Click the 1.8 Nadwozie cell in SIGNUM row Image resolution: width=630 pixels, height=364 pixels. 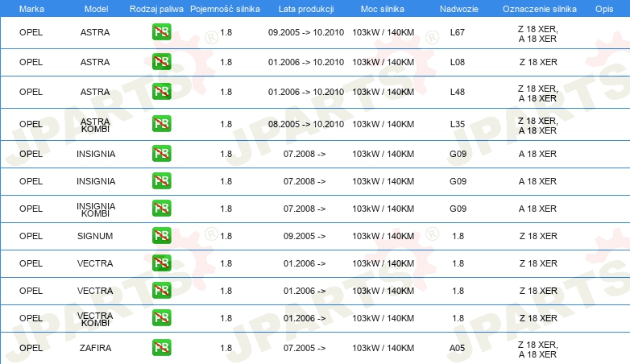click(x=458, y=236)
